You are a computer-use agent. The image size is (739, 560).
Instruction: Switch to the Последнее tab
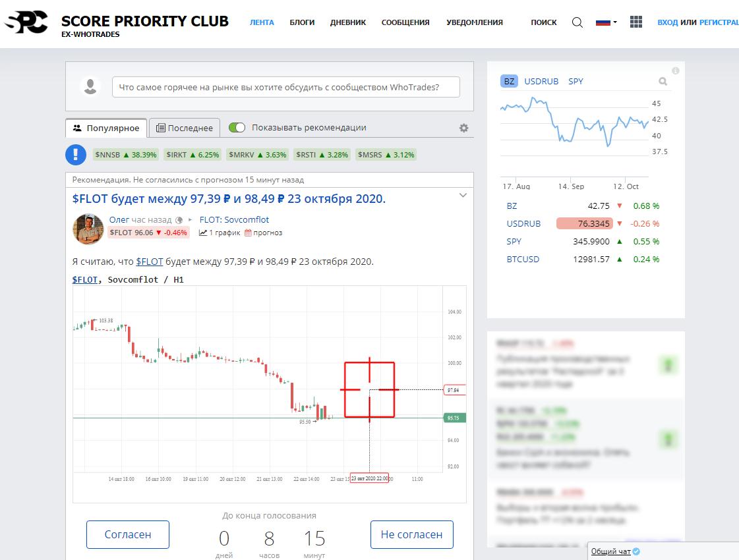(x=185, y=128)
